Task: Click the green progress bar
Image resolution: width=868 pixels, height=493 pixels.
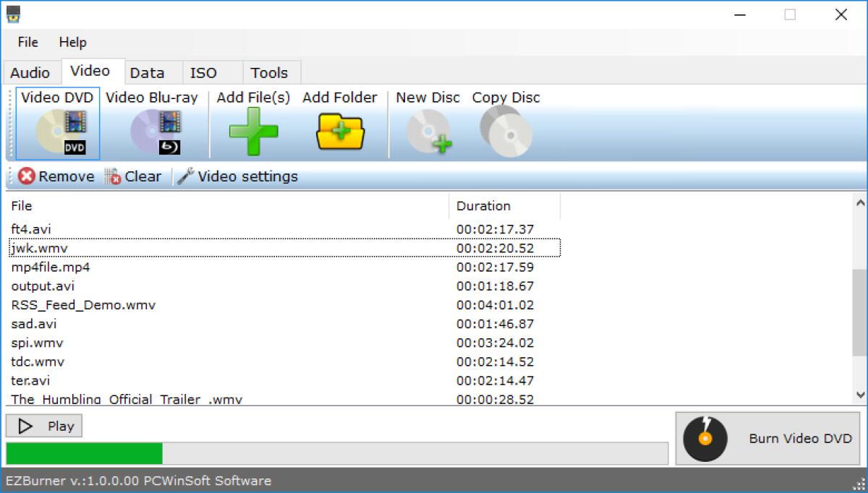Action: tap(82, 454)
